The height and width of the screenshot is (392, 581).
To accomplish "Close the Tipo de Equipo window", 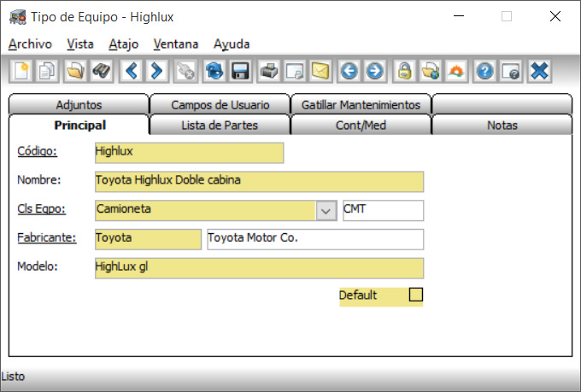I will (555, 16).
